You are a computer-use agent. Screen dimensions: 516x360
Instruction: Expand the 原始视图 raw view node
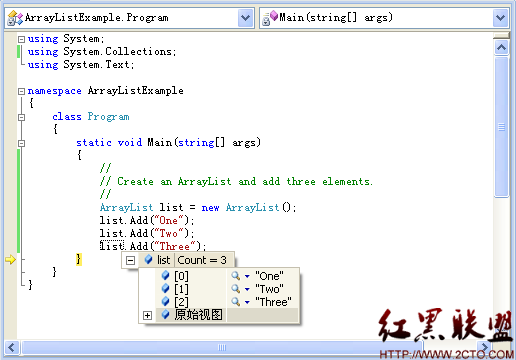147,315
